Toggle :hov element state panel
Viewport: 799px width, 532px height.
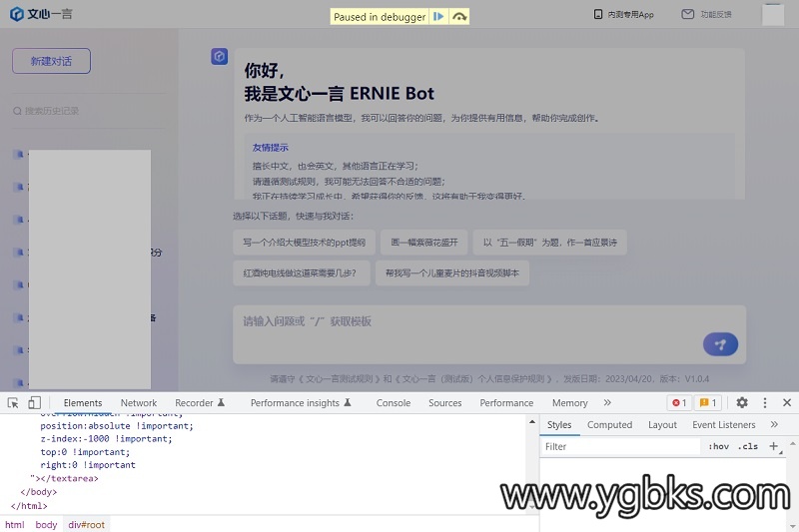718,446
